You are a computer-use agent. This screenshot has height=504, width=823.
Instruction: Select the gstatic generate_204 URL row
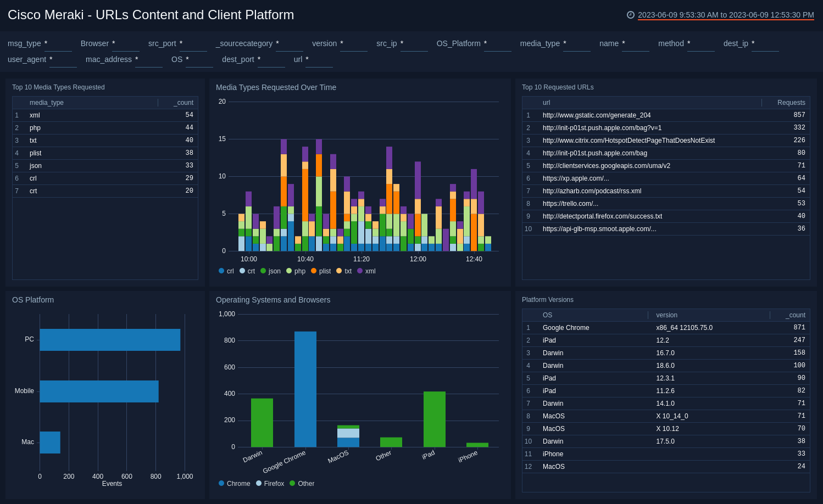point(597,115)
